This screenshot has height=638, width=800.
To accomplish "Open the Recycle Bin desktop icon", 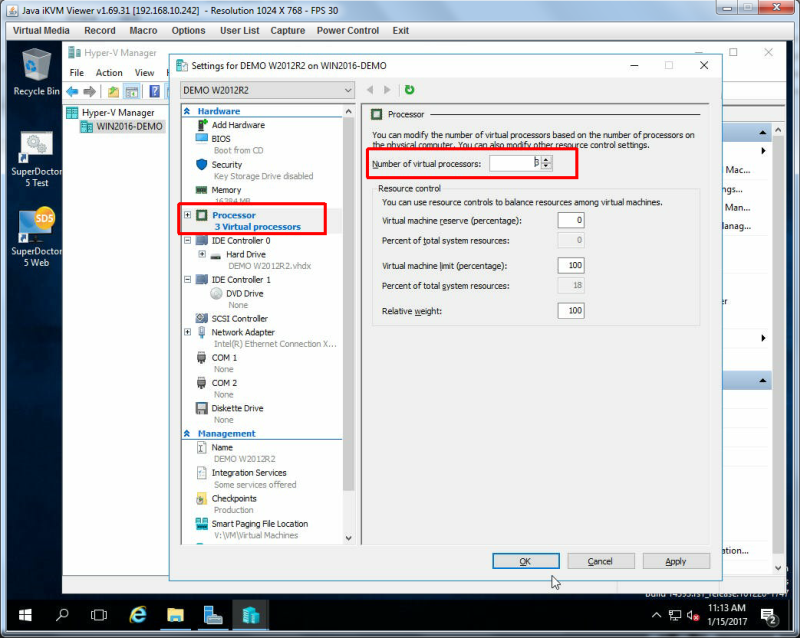I will [36, 72].
